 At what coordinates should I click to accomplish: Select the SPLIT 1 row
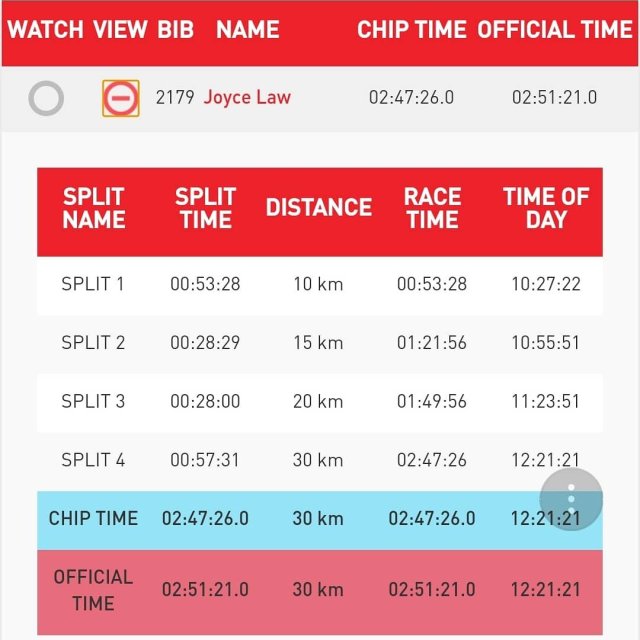(320, 284)
